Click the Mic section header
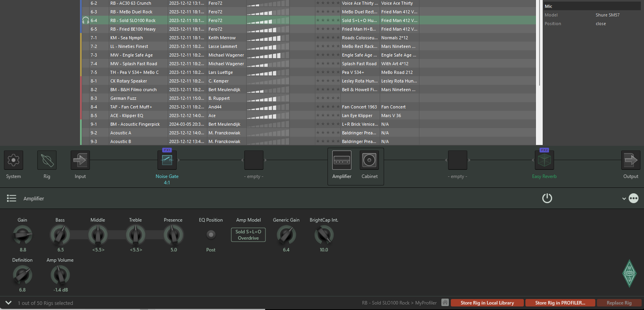644x310 pixels. point(592,6)
